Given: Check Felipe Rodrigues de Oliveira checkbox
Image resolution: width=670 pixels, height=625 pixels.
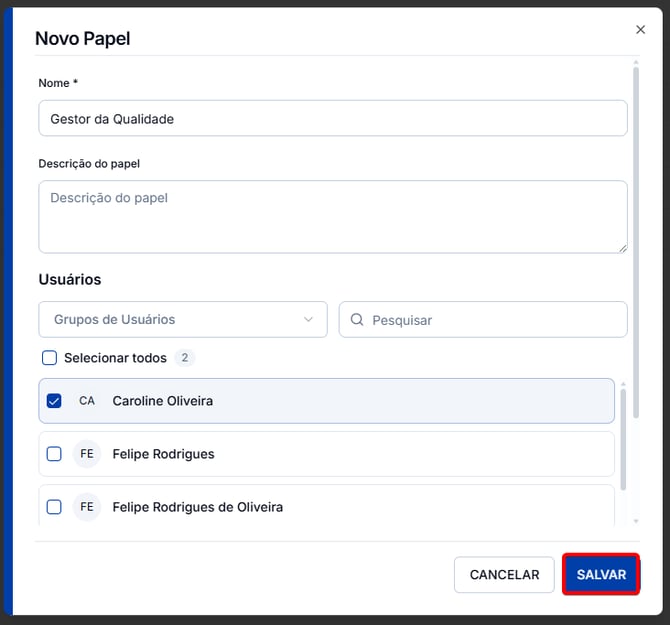Looking at the screenshot, I should coord(54,507).
